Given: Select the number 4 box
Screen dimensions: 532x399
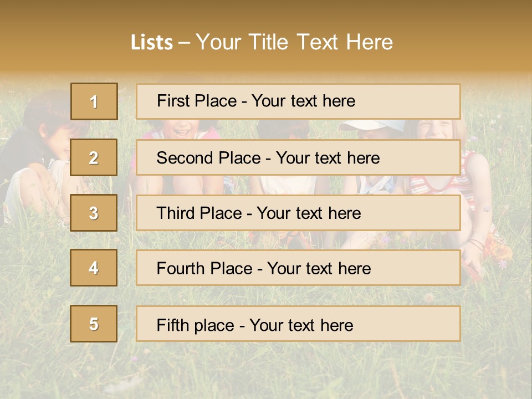Looking at the screenshot, I should pos(94,268).
